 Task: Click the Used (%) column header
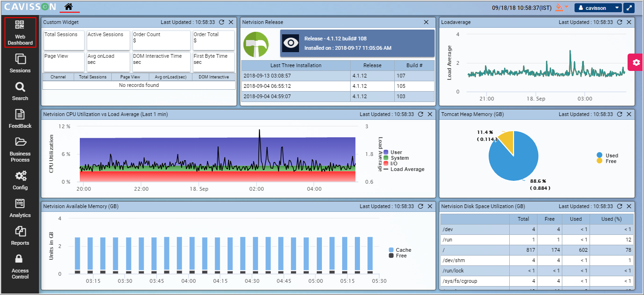point(611,219)
